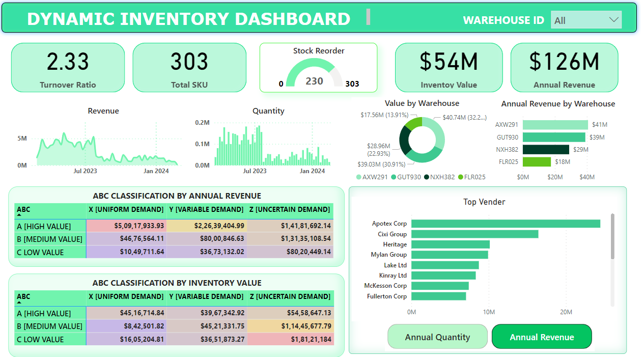Select the dark green donut segment

[x=405, y=141]
